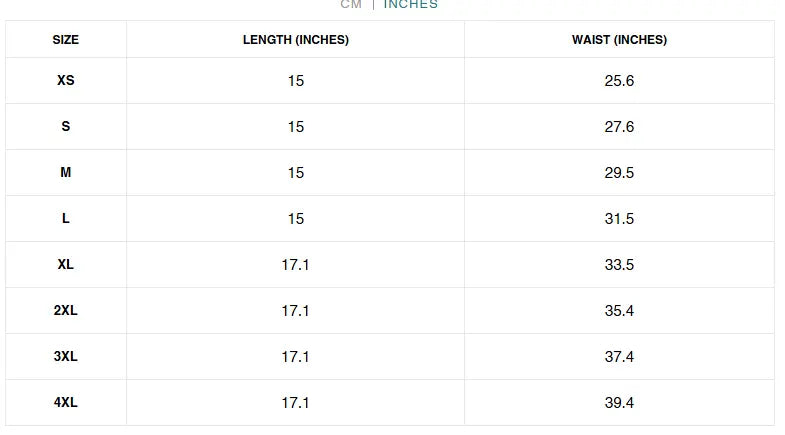Click the WAIST (INCHES) column header
This screenshot has height=435, width=785.
[x=619, y=40]
